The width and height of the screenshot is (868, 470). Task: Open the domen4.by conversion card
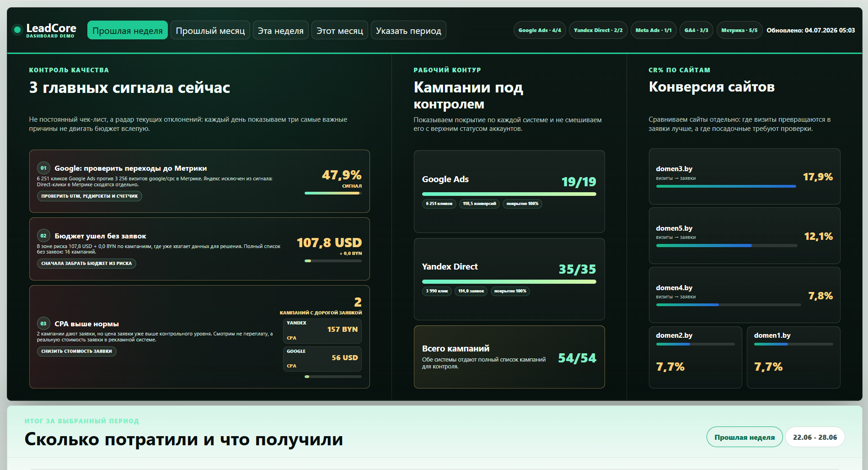(x=744, y=295)
